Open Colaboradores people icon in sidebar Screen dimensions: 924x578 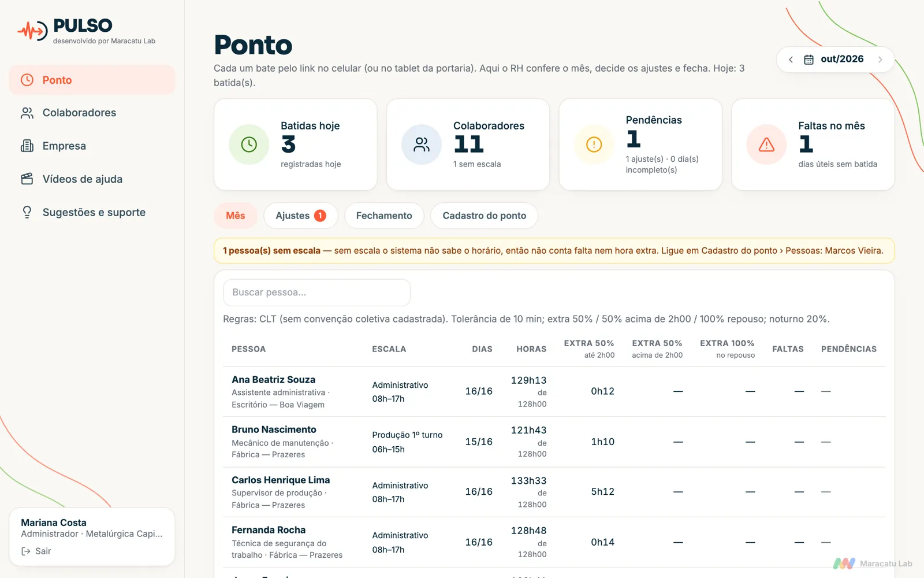(27, 113)
